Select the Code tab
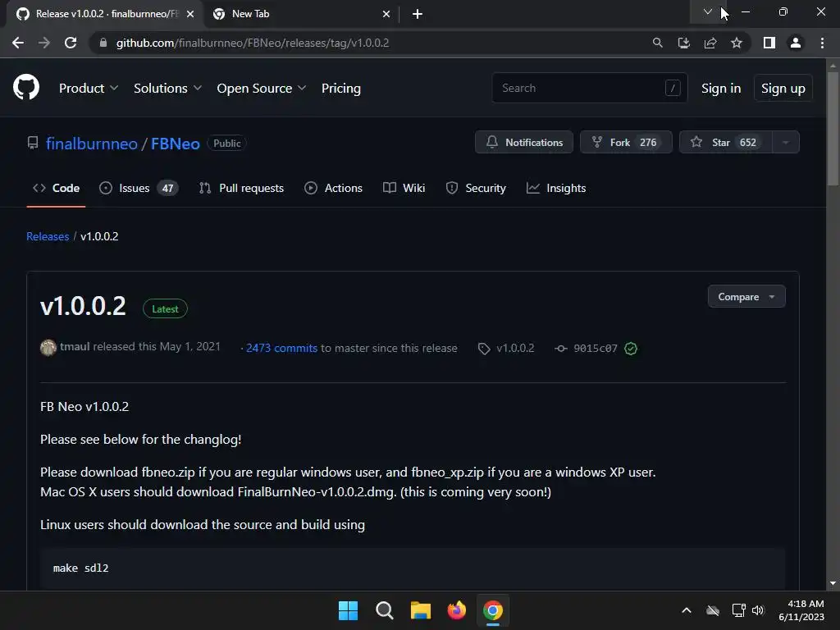 57,188
